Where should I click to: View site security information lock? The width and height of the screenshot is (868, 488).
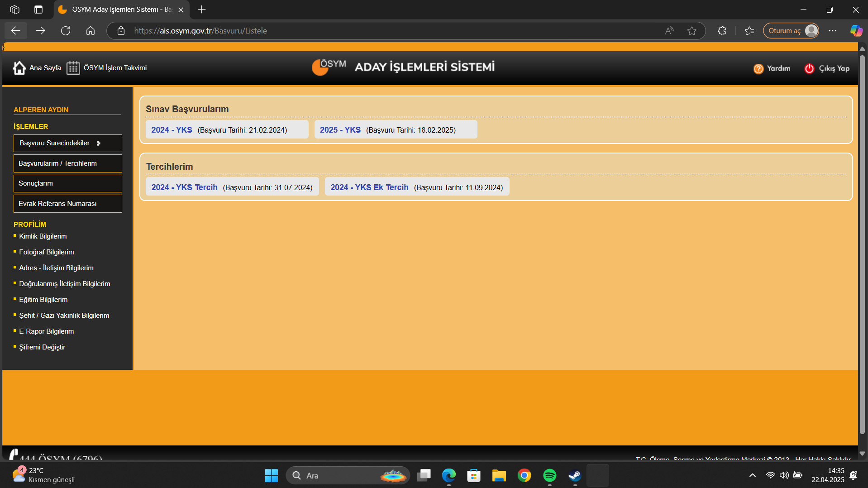(121, 31)
